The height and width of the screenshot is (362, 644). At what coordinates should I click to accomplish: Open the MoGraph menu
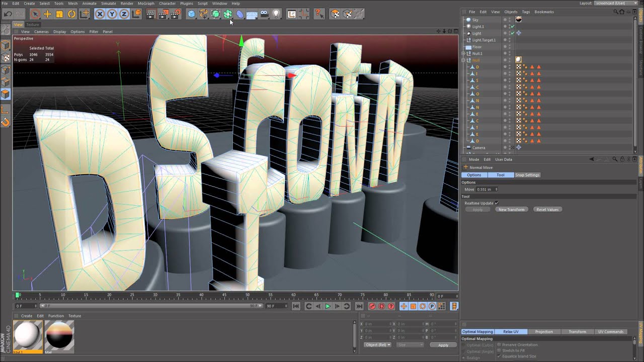pyautogui.click(x=146, y=4)
